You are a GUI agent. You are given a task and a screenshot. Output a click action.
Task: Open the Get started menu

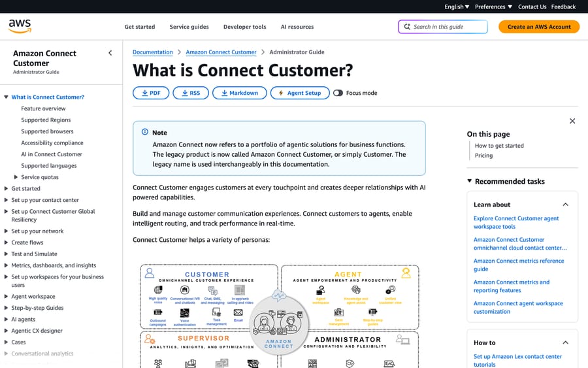[x=140, y=27]
